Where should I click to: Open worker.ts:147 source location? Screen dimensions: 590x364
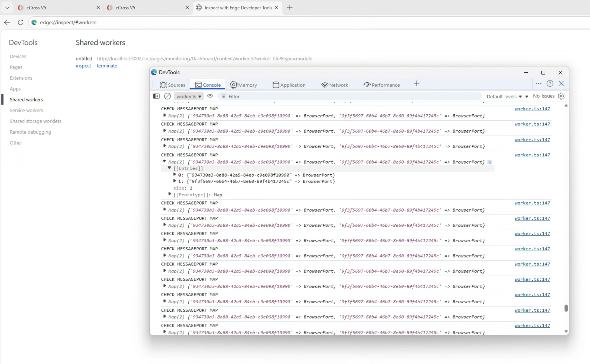point(532,109)
